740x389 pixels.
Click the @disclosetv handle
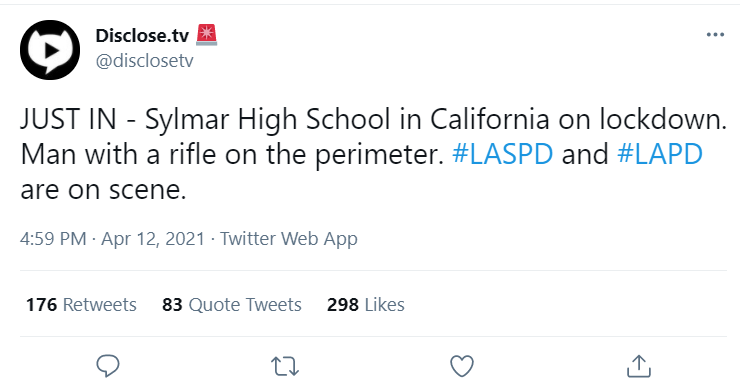tap(144, 60)
